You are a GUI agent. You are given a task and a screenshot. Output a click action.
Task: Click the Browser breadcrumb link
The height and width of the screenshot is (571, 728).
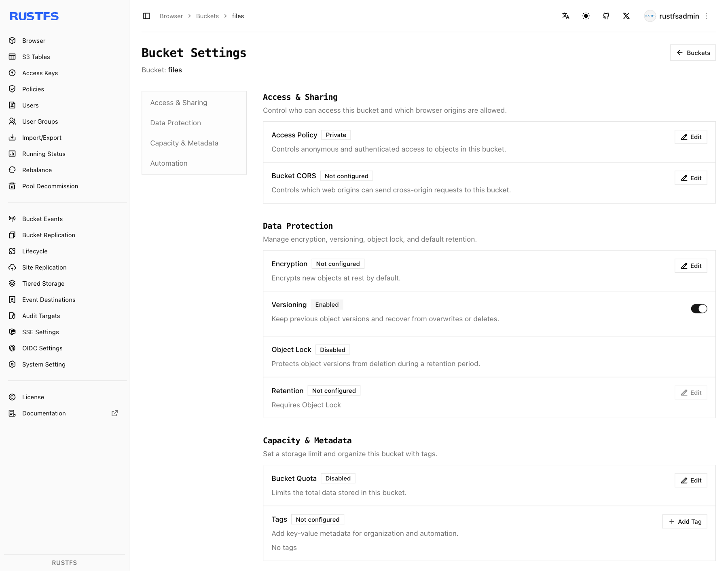(x=171, y=16)
